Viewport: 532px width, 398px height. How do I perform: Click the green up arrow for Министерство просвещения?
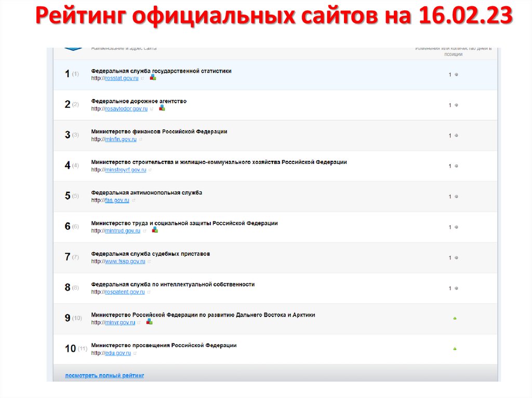point(456,348)
